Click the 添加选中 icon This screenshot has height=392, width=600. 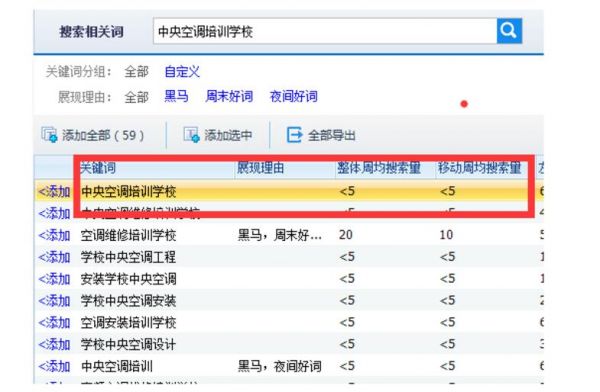[191, 135]
